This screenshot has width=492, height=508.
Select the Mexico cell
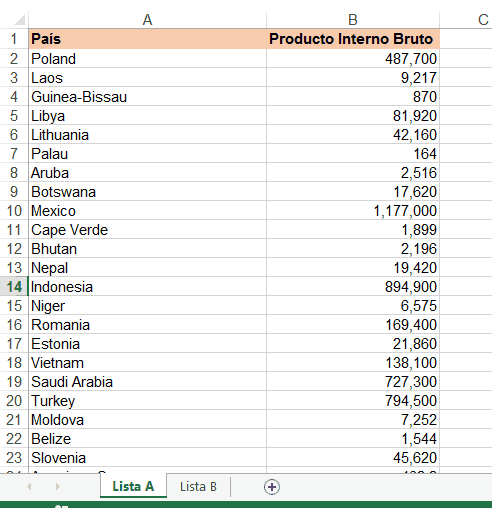point(147,211)
